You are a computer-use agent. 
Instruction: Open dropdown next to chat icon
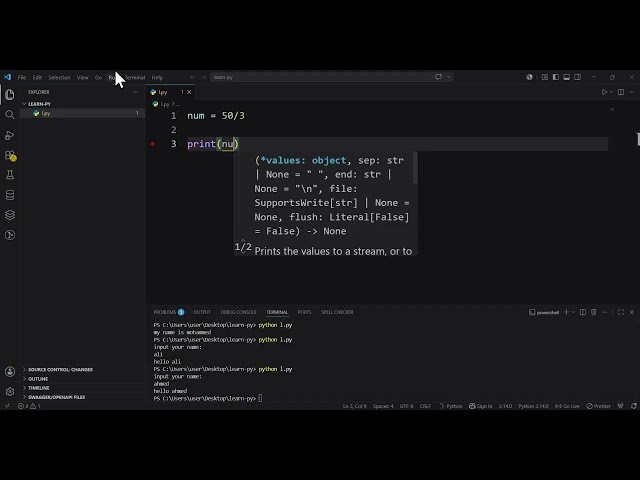(x=449, y=77)
